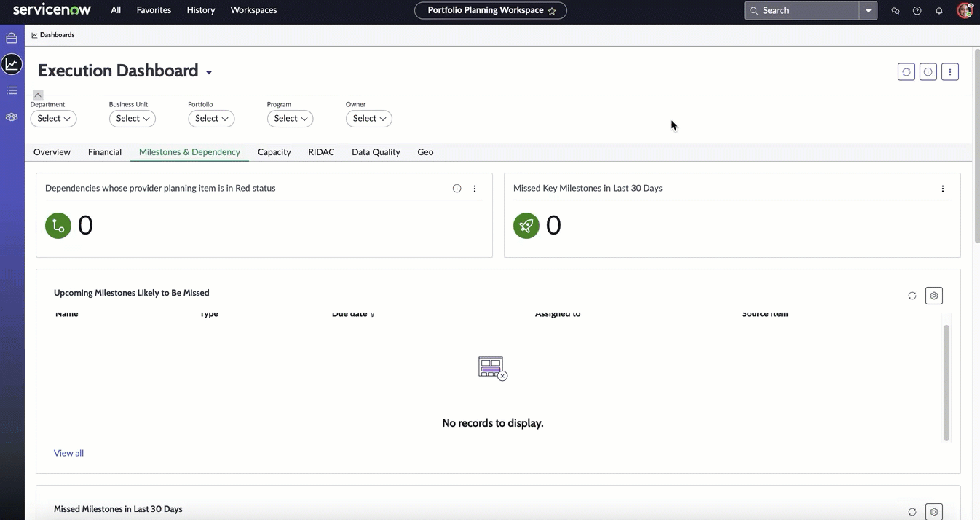Refresh Missed Milestones in Last 30 Days list
Image resolution: width=980 pixels, height=520 pixels.
coord(912,512)
